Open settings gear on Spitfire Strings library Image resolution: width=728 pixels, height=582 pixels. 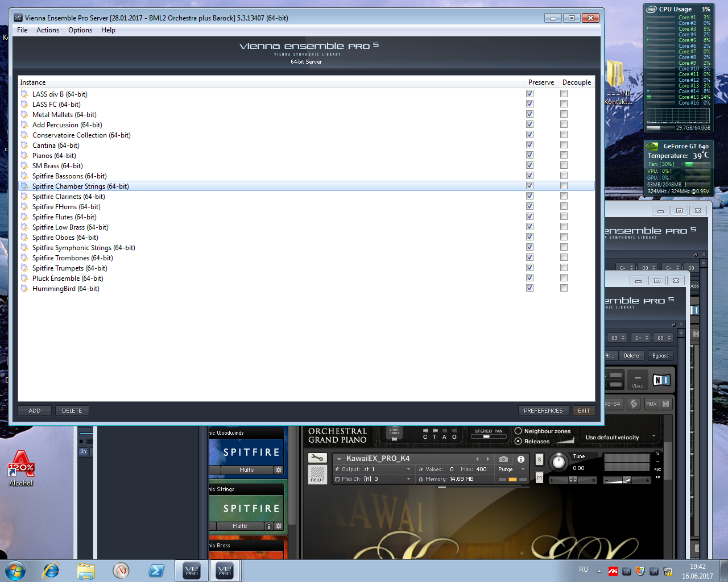279,526
